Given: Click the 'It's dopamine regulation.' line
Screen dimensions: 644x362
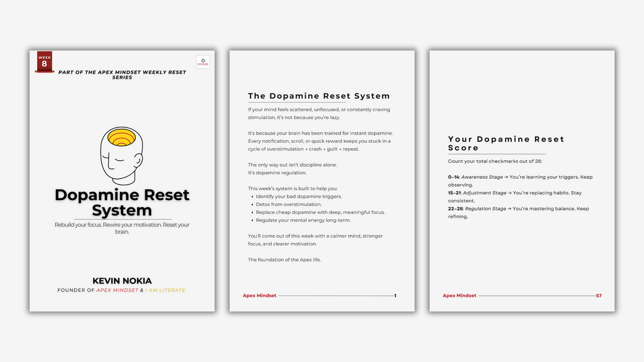Looking at the screenshot, I should coord(277,173).
